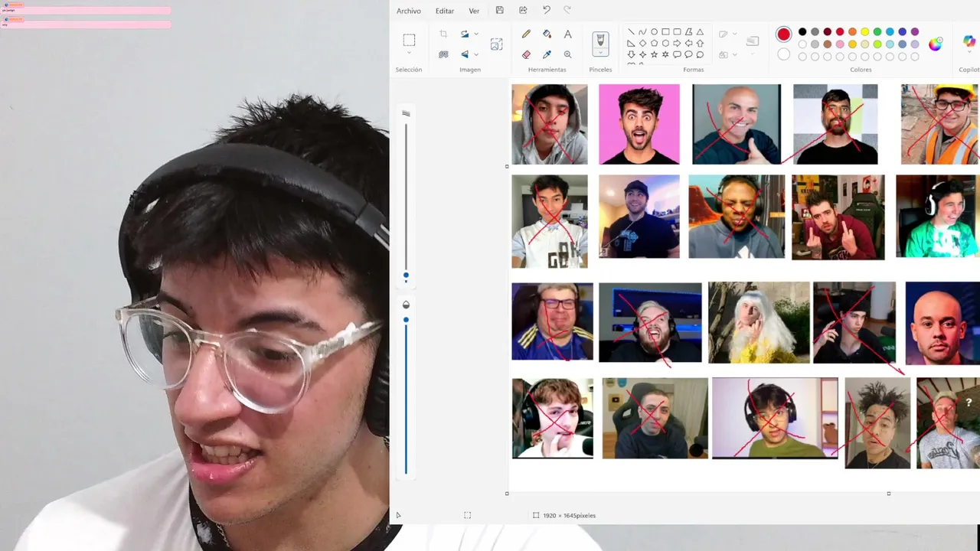This screenshot has width=980, height=551.
Task: Select Color 2 white circle
Action: pos(783,54)
